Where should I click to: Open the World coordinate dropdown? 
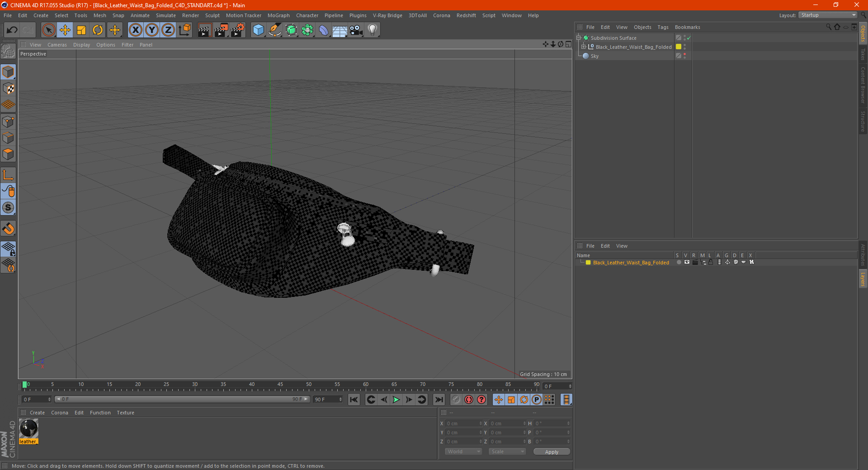(463, 451)
